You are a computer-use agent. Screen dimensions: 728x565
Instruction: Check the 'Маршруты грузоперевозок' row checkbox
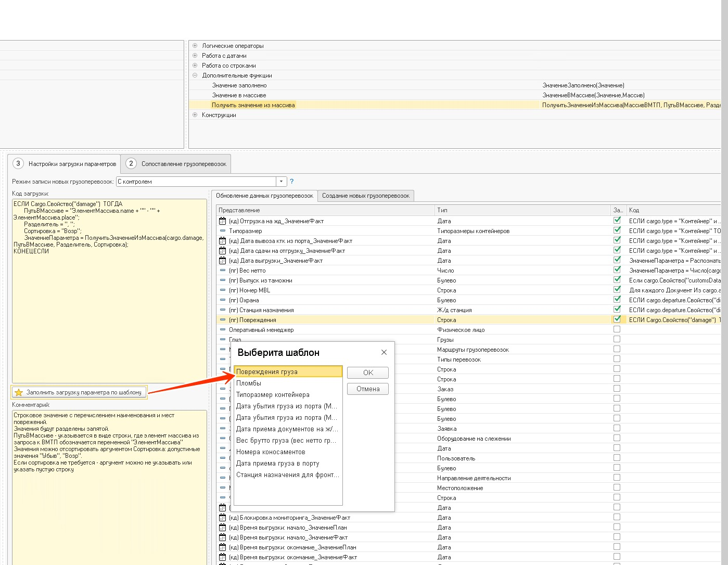click(617, 349)
